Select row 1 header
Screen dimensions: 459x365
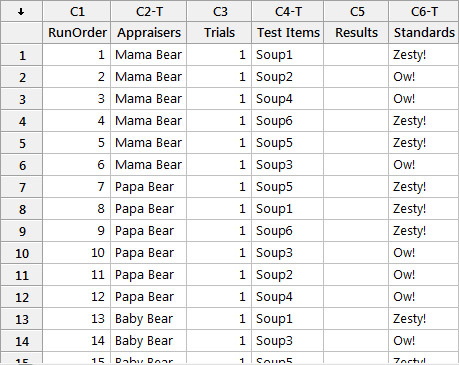(22, 55)
